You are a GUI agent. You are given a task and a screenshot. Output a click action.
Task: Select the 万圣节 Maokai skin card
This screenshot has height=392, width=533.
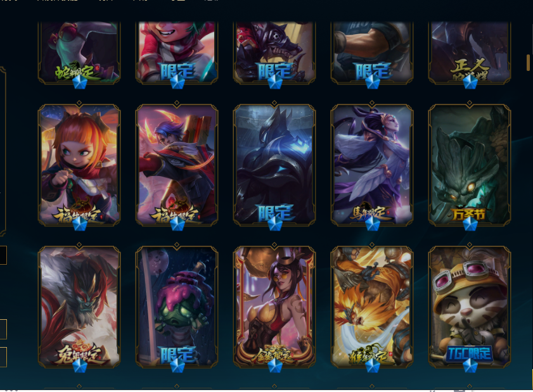pos(470,165)
